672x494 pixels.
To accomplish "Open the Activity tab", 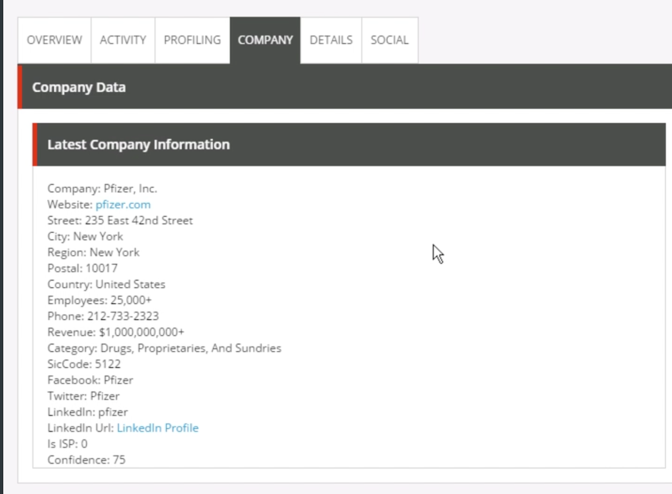I will click(123, 40).
